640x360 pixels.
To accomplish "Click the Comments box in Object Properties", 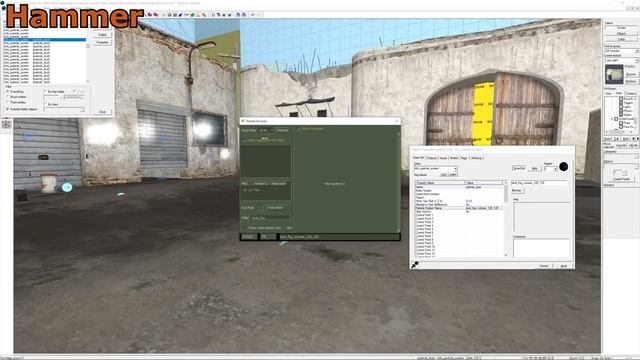I will point(542,248).
